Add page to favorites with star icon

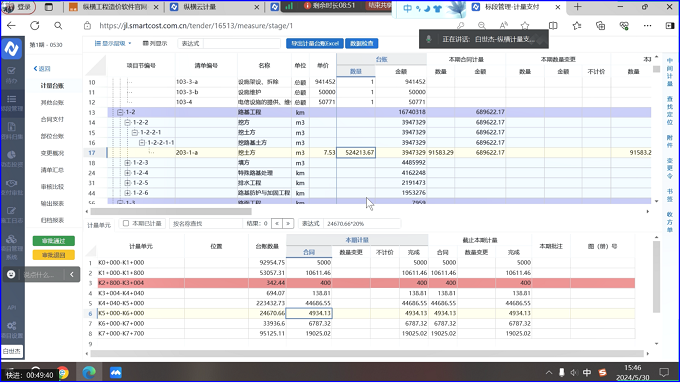point(525,26)
